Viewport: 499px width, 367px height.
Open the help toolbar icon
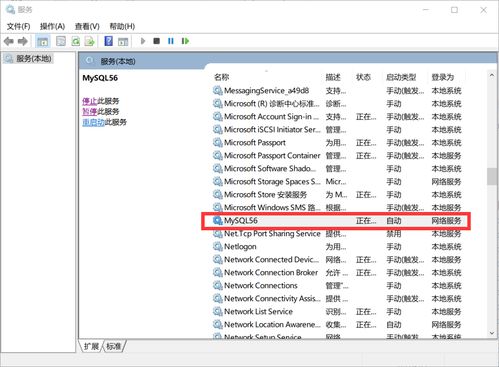tap(109, 41)
